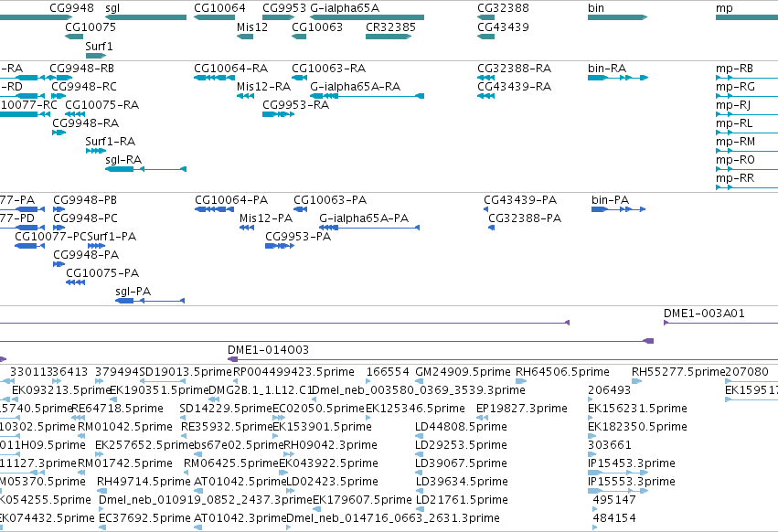Click the LD39634.5prime EST label

(x=462, y=482)
